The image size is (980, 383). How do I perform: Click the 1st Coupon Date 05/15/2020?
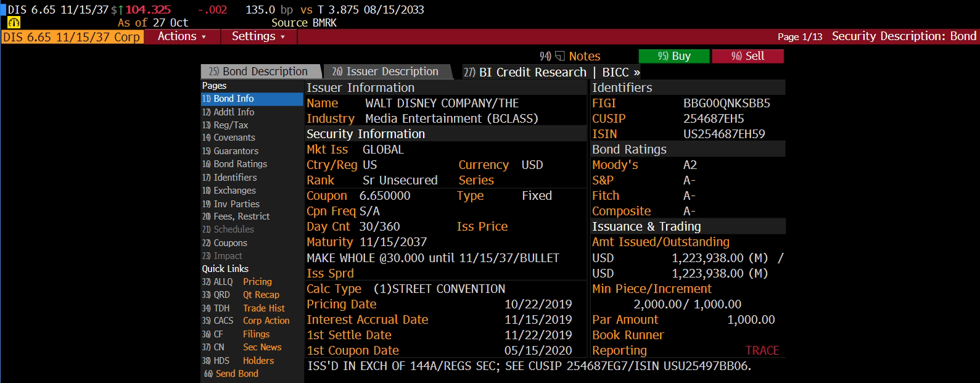click(538, 350)
